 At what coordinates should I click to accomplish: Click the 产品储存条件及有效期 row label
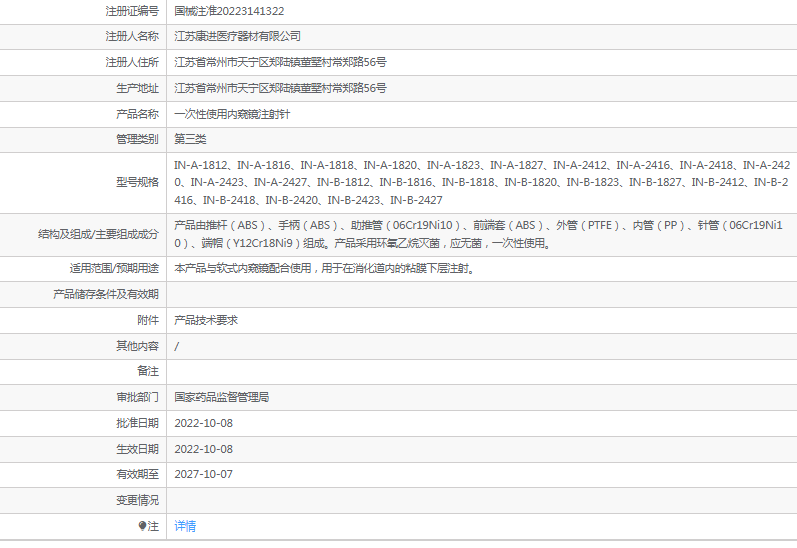(x=106, y=295)
